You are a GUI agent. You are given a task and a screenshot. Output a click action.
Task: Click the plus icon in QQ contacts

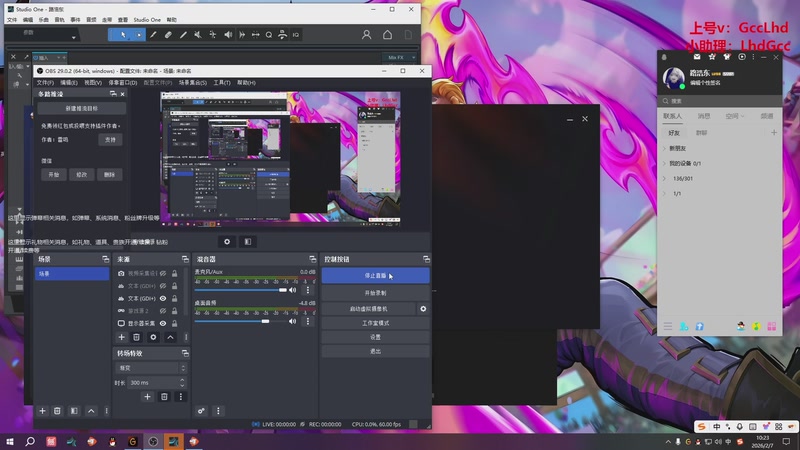[x=774, y=133]
